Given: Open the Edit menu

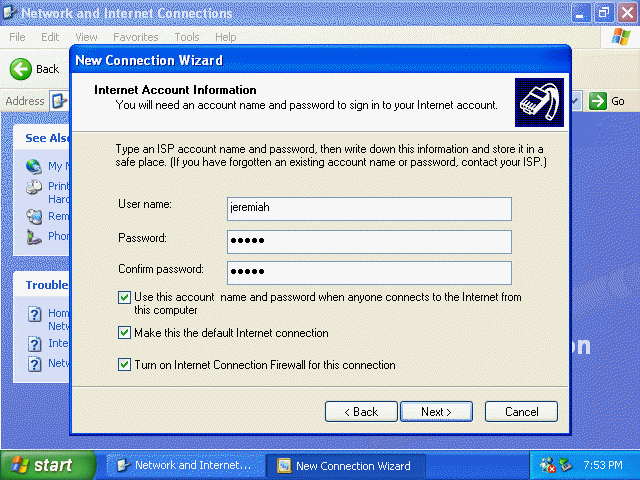Looking at the screenshot, I should tap(50, 37).
